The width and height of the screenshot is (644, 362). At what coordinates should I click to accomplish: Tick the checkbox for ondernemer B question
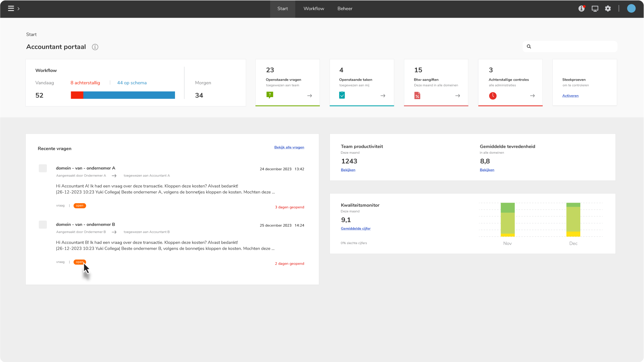[43, 224]
